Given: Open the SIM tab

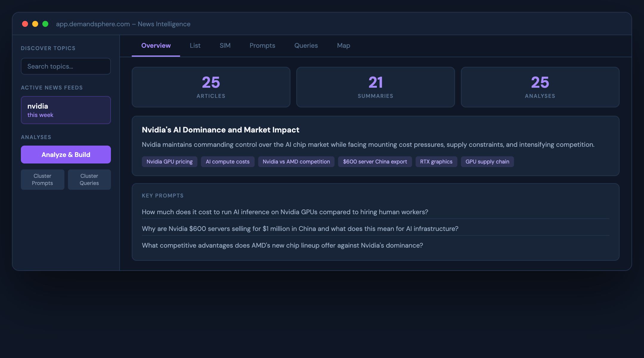Looking at the screenshot, I should coord(225,45).
